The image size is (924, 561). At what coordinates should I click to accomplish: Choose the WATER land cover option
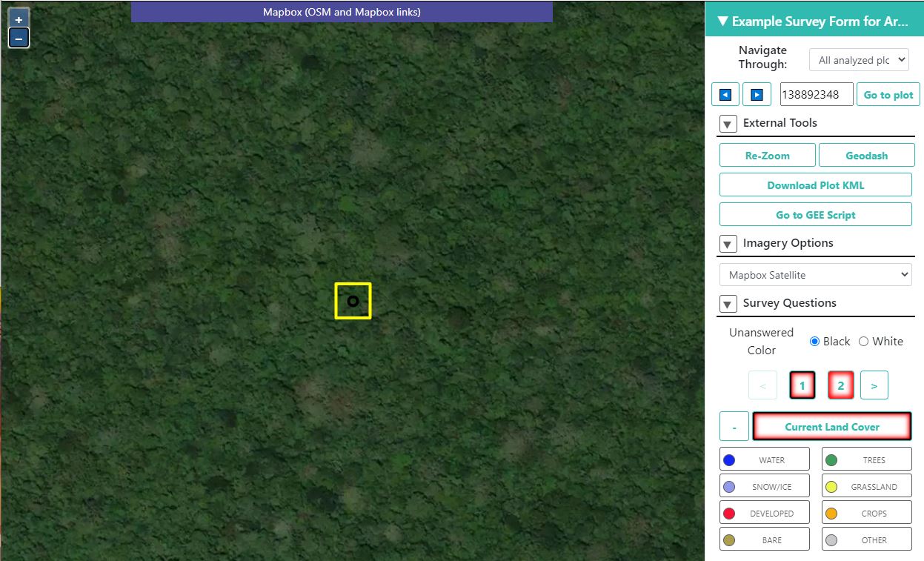coord(764,460)
